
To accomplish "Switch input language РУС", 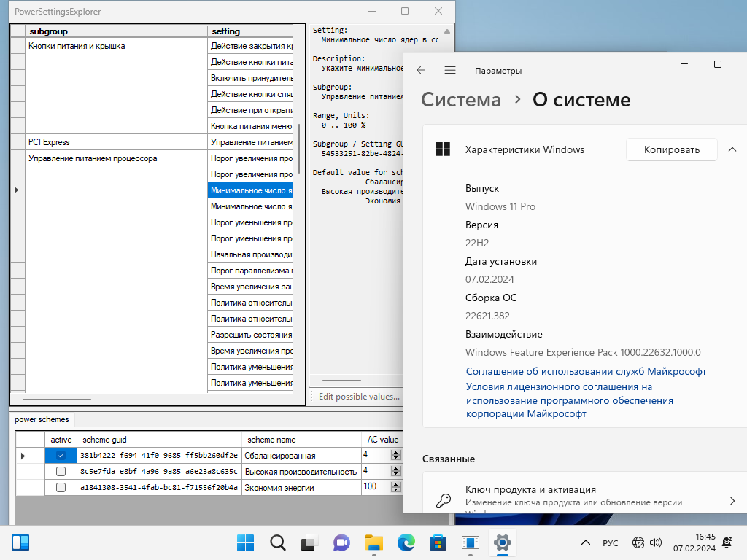I will (x=611, y=542).
